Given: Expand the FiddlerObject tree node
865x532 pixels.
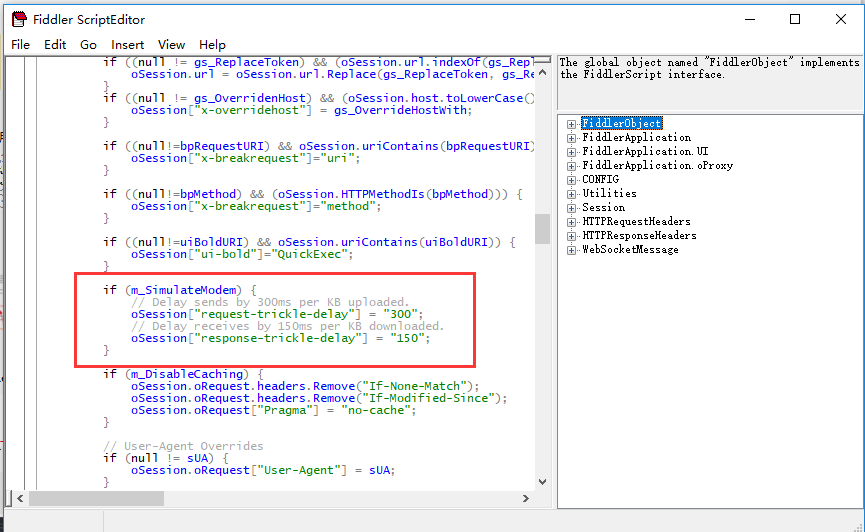Looking at the screenshot, I should (x=572, y=124).
